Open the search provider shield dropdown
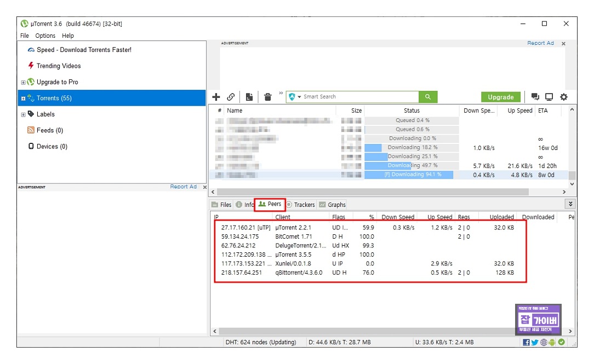Viewport: 594px width, 364px height. tap(294, 97)
